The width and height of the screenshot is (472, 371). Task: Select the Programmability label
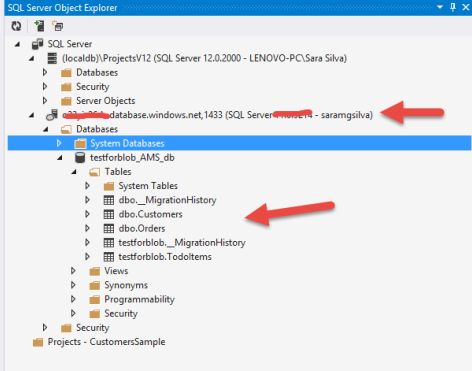coord(139,299)
